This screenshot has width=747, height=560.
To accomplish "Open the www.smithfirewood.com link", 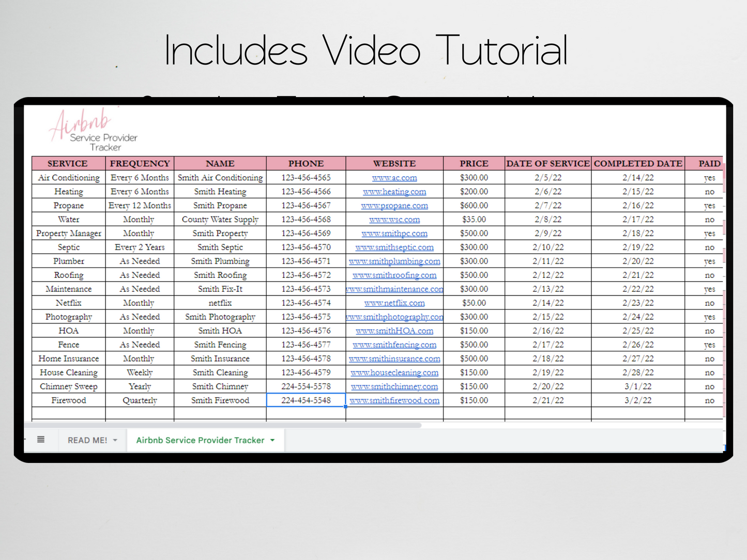I will 394,400.
